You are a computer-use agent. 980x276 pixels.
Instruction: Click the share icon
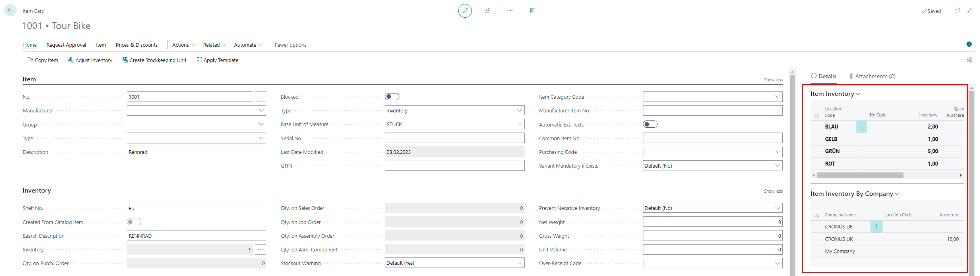click(487, 10)
